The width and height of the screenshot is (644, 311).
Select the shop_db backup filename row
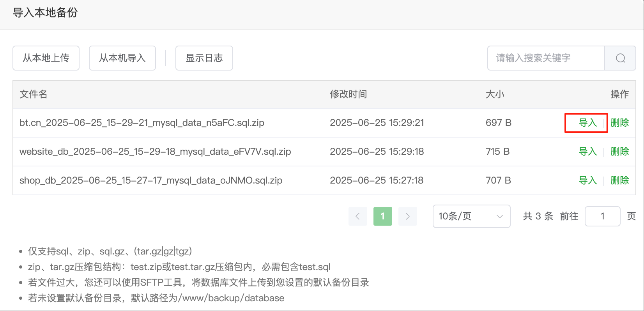point(151,180)
